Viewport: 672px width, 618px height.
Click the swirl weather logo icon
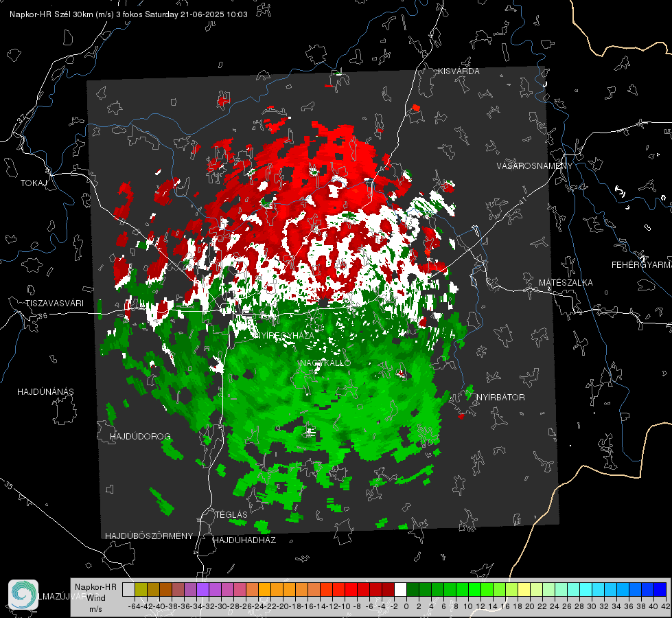23,595
